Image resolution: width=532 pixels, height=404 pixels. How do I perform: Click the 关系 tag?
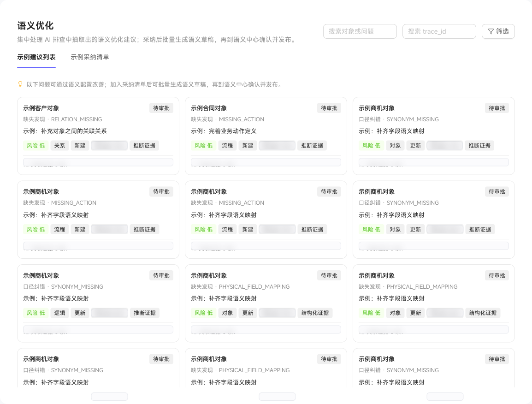59,146
